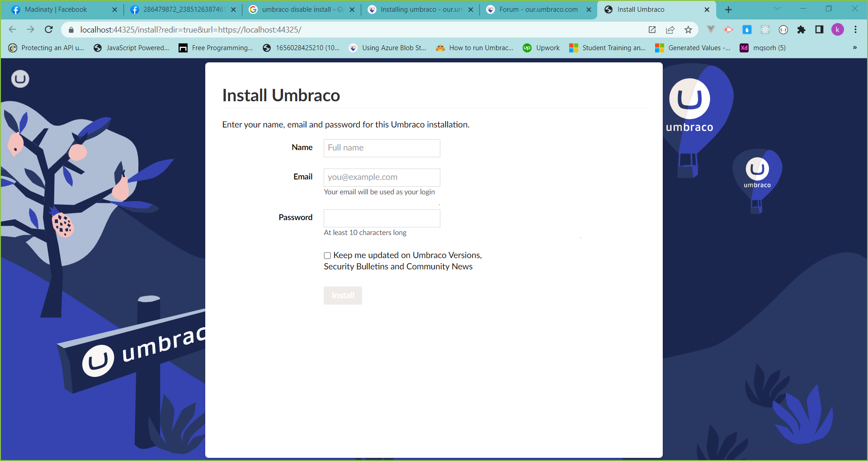868x461 pixels.
Task: Focus the Email input field
Action: pos(382,178)
